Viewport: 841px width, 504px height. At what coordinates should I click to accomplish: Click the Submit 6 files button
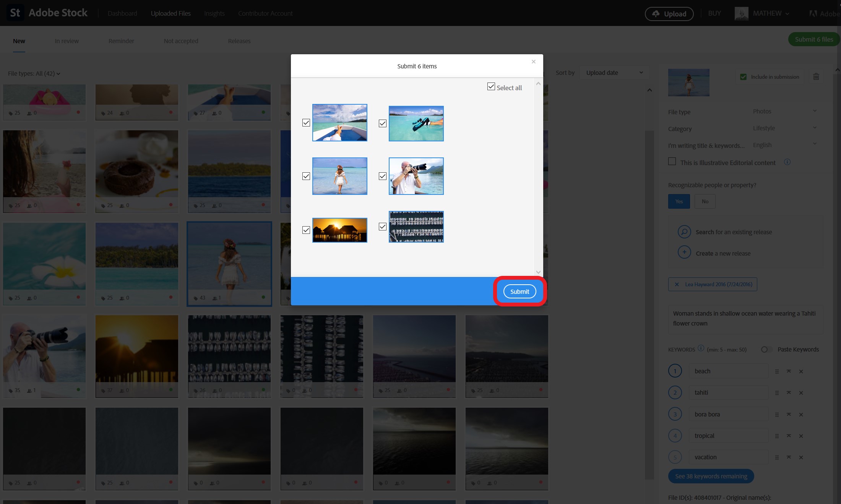coord(814,39)
